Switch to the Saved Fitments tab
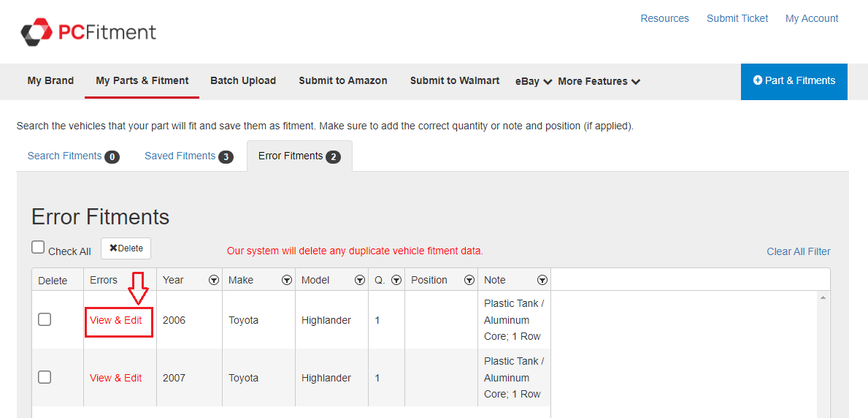 tap(188, 156)
